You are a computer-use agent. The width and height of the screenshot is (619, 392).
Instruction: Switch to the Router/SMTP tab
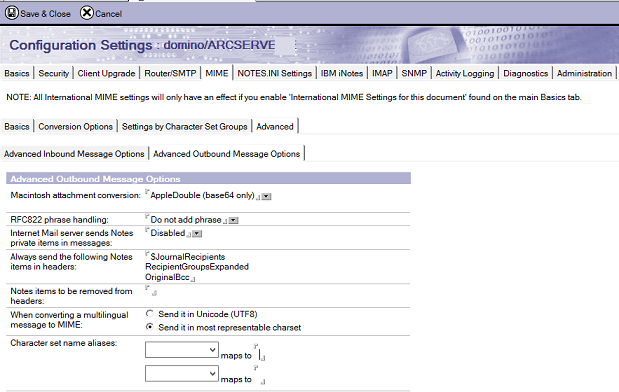[170, 73]
